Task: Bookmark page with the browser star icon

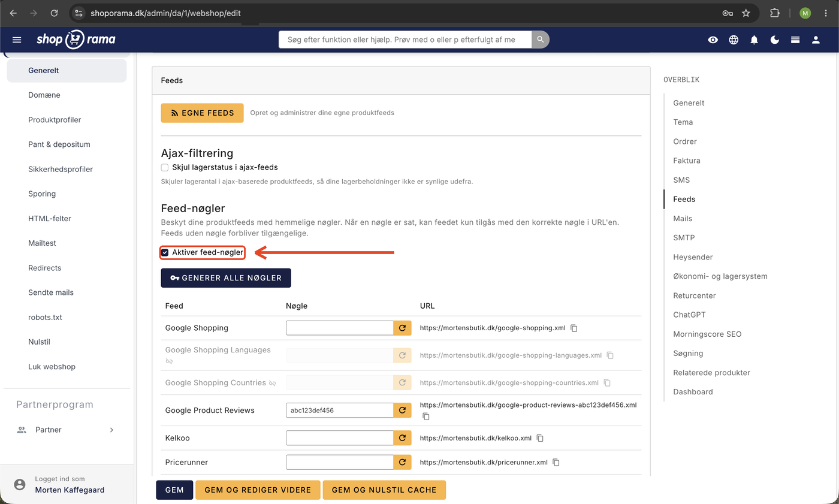Action: 746,13
